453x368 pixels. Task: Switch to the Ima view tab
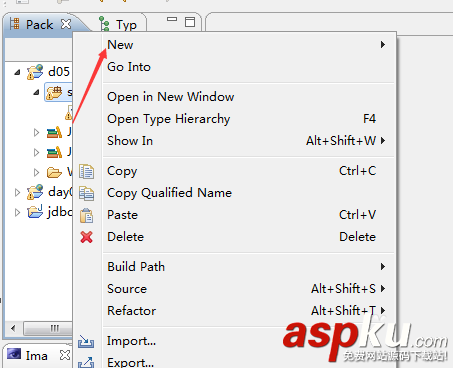37,356
